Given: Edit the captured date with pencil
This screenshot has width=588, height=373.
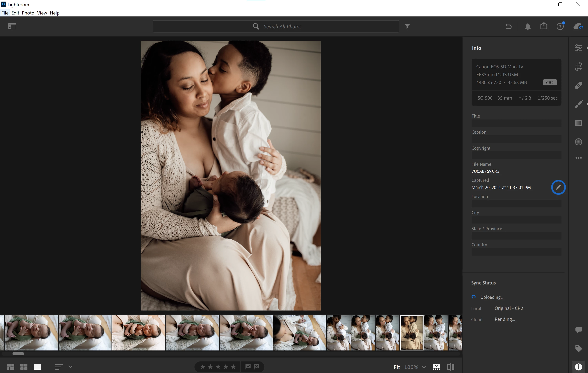Looking at the screenshot, I should coord(558,187).
